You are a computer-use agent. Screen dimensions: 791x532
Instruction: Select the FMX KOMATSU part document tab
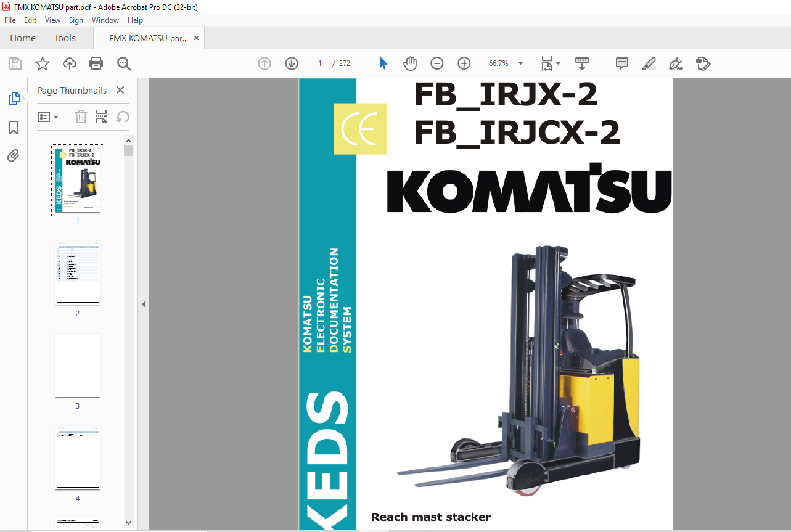click(x=149, y=38)
